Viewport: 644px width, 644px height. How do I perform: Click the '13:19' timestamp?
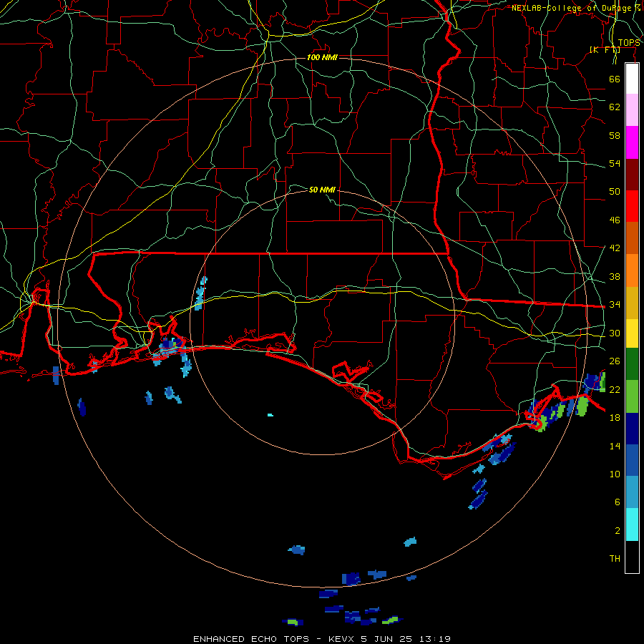[435, 639]
